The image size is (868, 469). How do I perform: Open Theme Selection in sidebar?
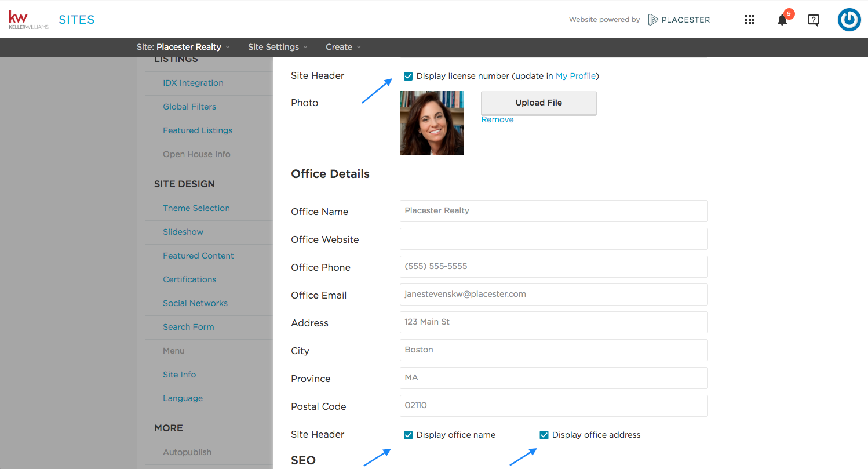click(196, 208)
